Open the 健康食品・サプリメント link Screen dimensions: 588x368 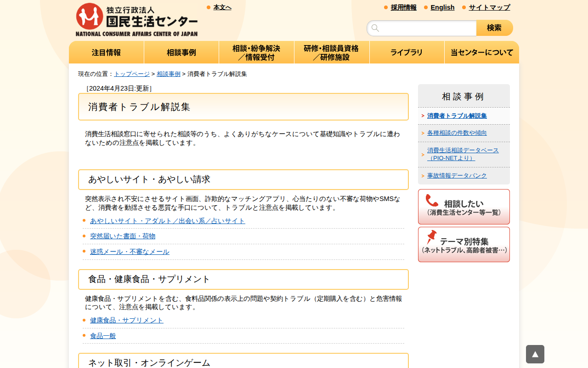pyautogui.click(x=127, y=320)
